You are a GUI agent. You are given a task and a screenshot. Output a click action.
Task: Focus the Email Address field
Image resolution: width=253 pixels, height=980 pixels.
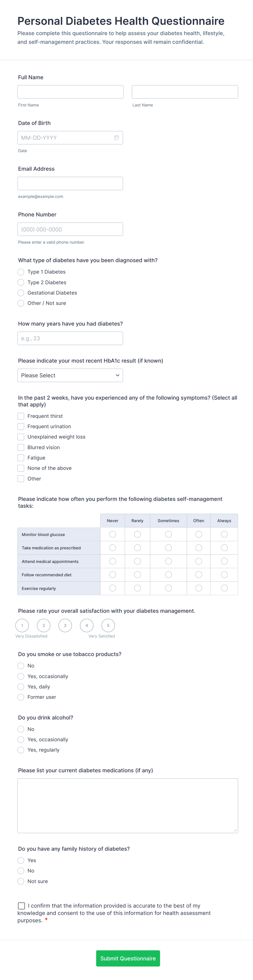click(70, 183)
